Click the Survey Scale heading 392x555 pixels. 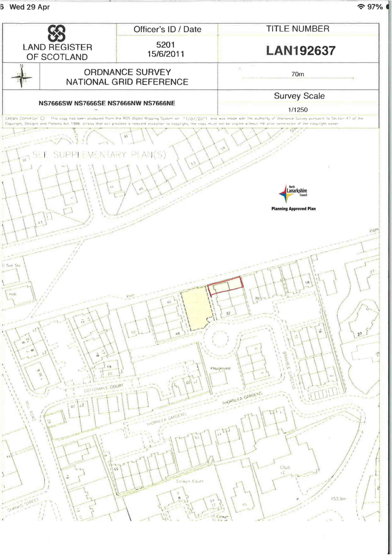[299, 96]
